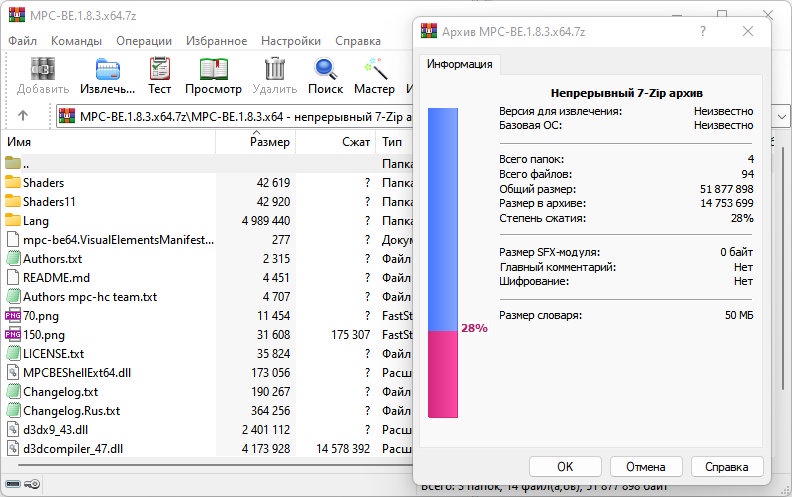792x497 pixels.
Task: Click packed size 175 307
Action: coord(351,335)
